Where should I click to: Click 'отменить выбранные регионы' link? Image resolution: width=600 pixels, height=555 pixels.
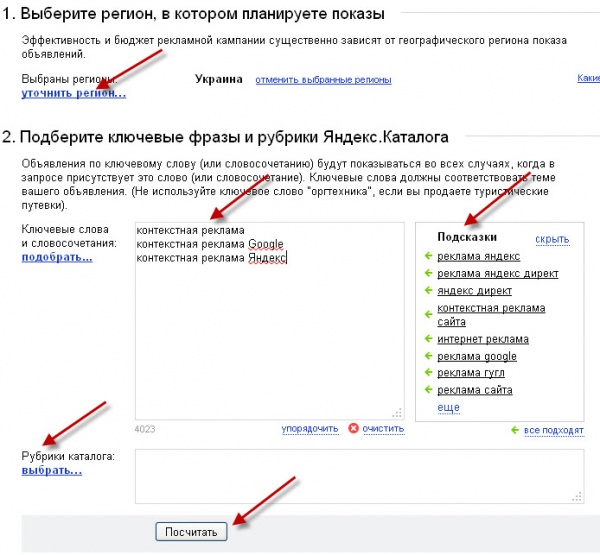pyautogui.click(x=323, y=80)
